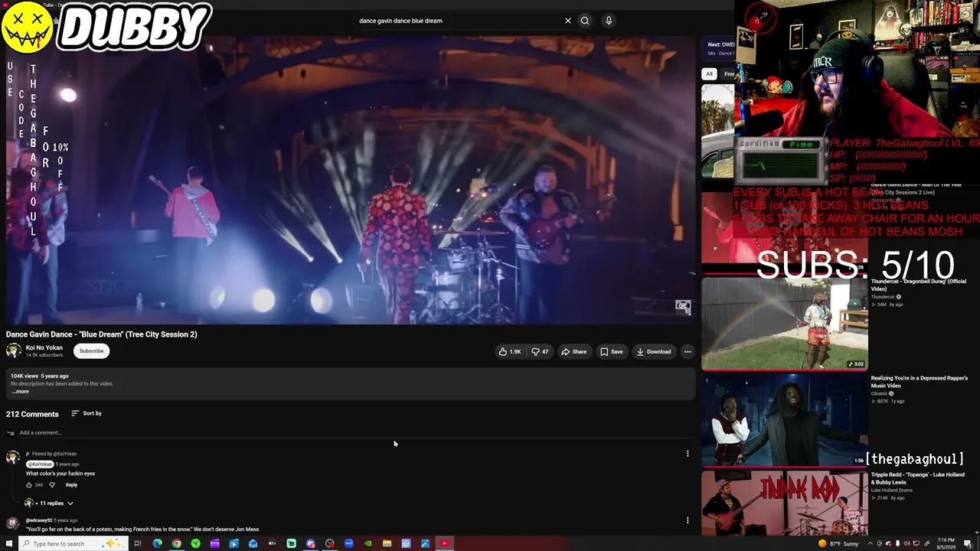Open the @KoiYokan commenter handle
The height and width of the screenshot is (551, 980).
[40, 464]
